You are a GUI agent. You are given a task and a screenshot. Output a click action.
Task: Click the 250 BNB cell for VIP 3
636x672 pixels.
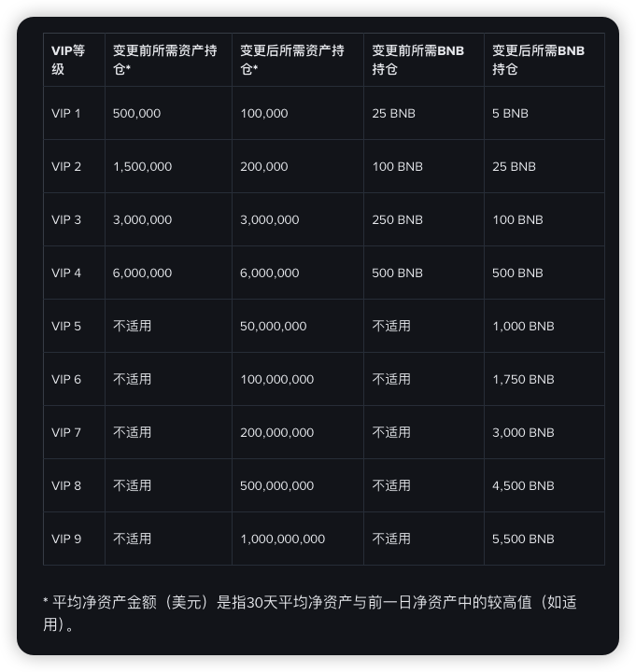coord(397,220)
